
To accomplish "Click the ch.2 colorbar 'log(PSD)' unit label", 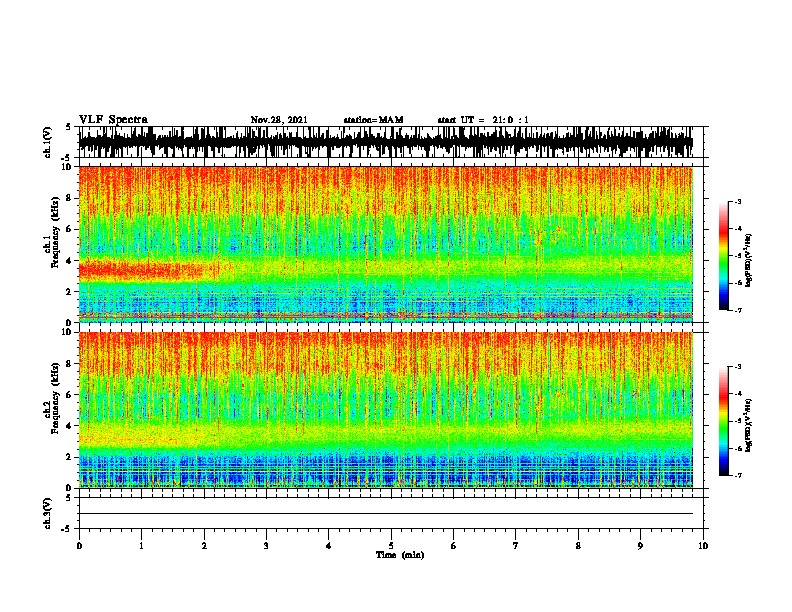I will [x=749, y=425].
